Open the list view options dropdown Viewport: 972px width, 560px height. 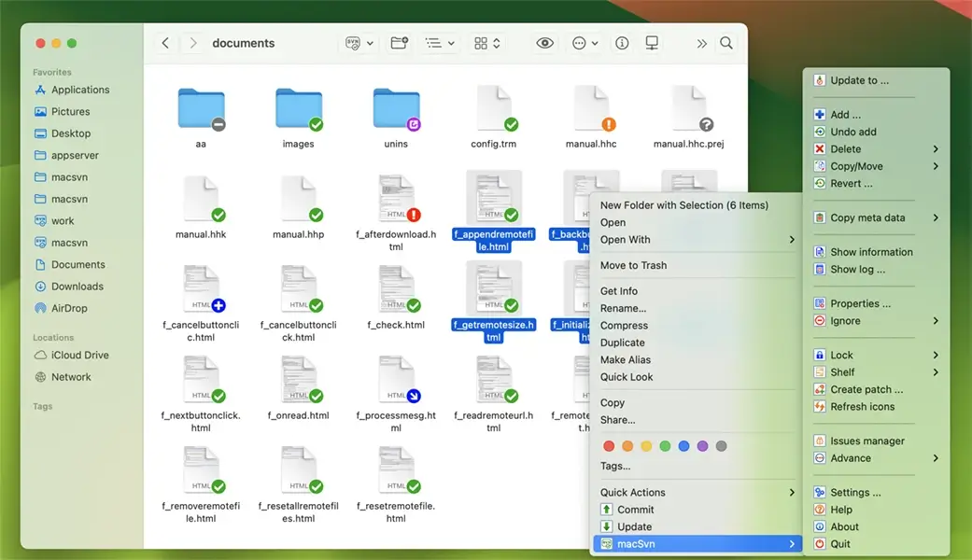click(x=440, y=43)
